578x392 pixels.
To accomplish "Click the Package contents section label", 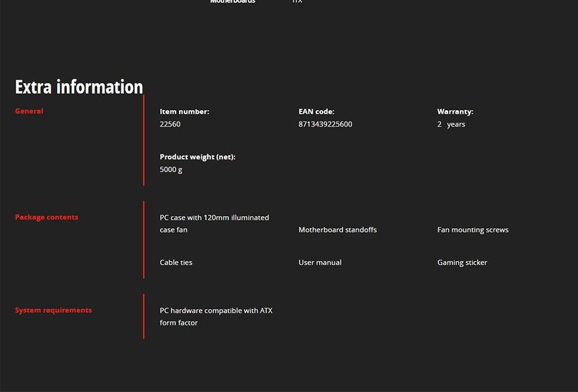I will tap(46, 217).
